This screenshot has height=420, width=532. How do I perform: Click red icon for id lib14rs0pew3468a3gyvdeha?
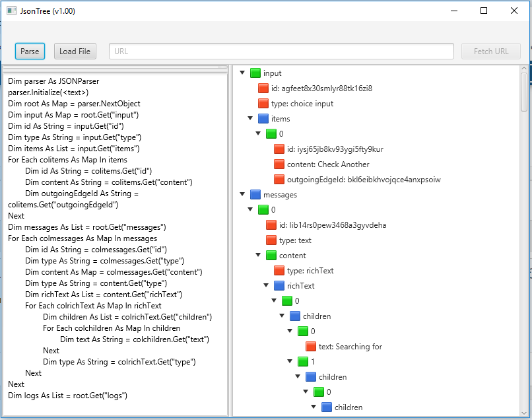tap(271, 225)
